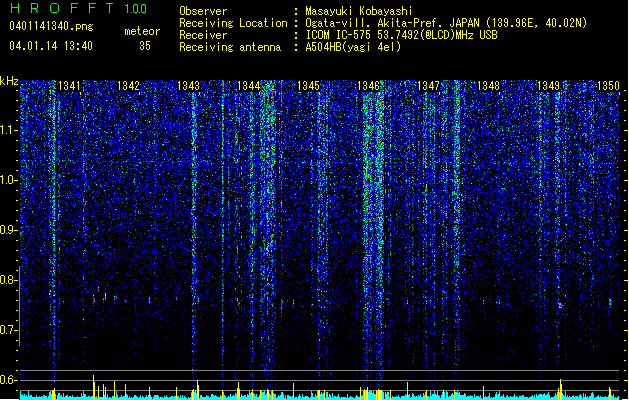Select the file name 0401141340.png
The image size is (629, 400).
51,26
